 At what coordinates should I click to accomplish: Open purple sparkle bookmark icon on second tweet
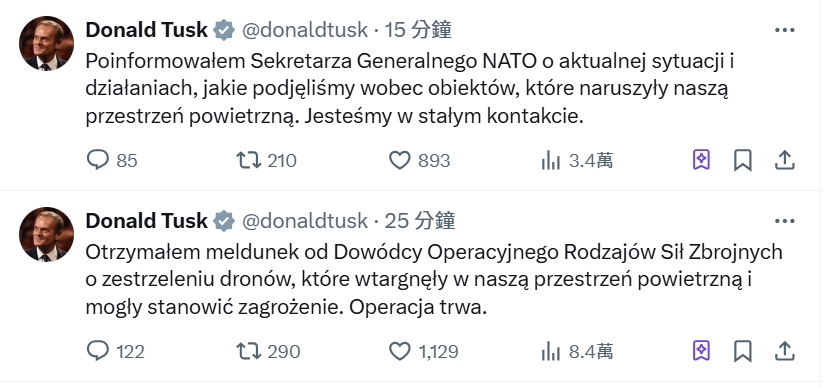pyautogui.click(x=701, y=351)
